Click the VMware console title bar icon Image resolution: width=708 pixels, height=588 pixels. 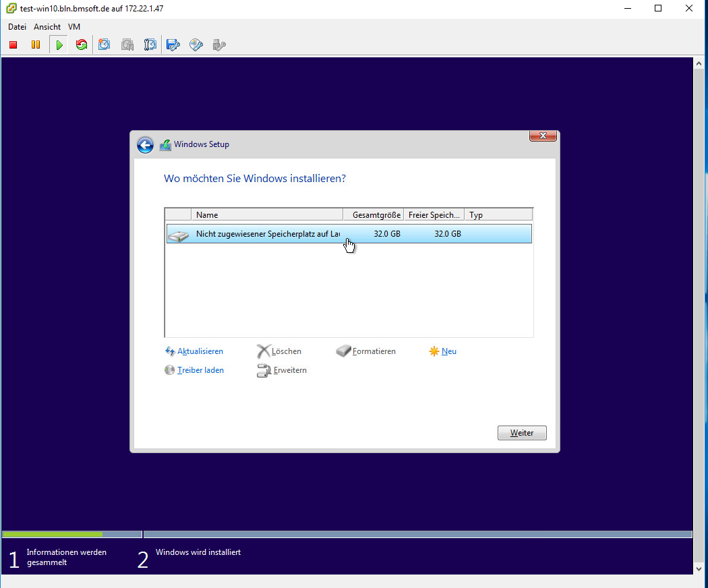pos(11,8)
